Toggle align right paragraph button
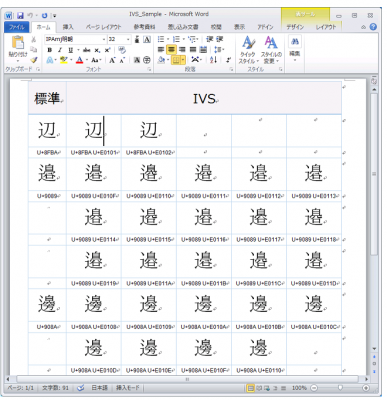Screen dimensions: 387x400 coord(182,50)
